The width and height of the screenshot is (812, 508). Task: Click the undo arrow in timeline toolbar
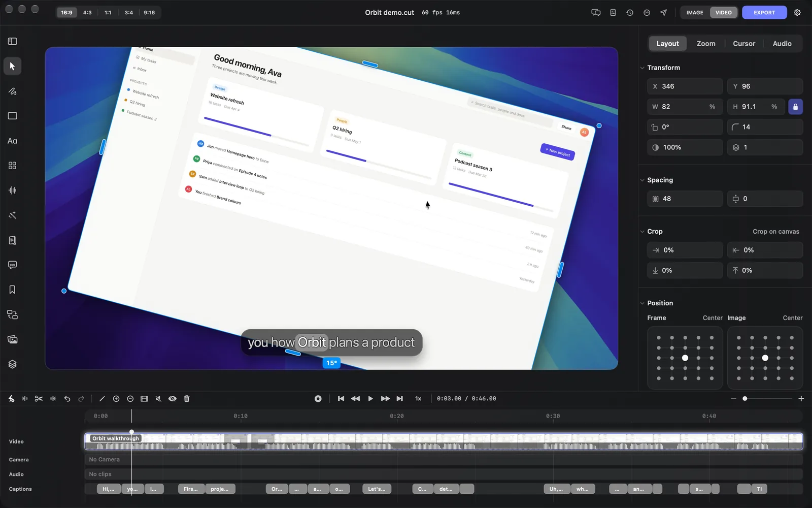[x=67, y=399]
